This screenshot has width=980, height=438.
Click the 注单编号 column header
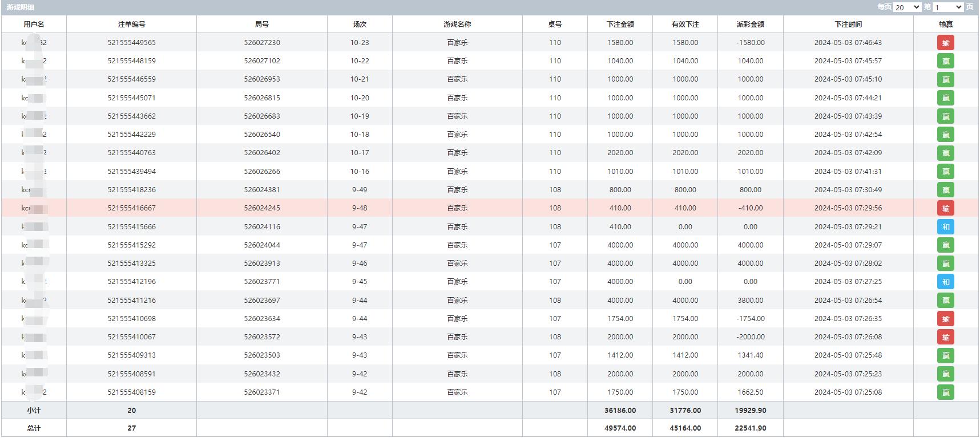tap(131, 25)
